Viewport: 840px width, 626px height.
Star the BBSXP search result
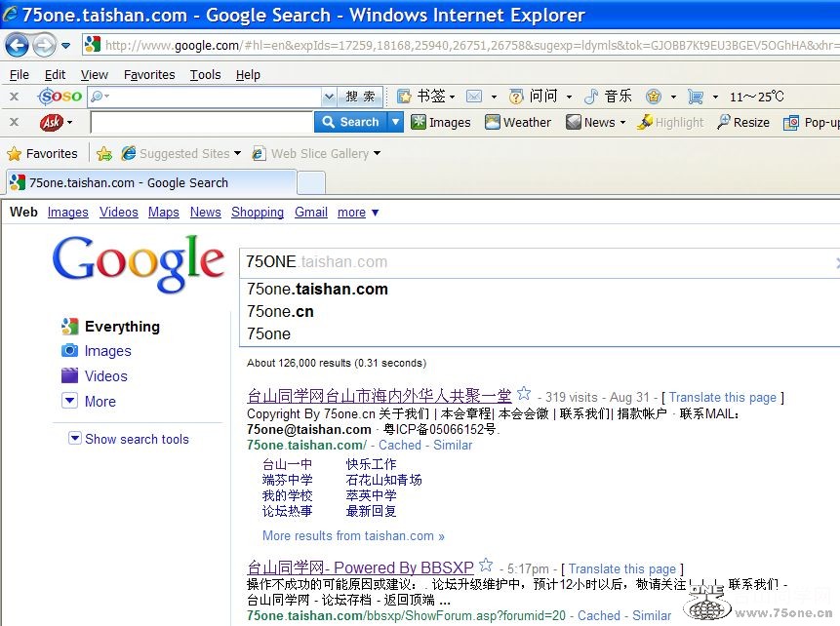486,566
